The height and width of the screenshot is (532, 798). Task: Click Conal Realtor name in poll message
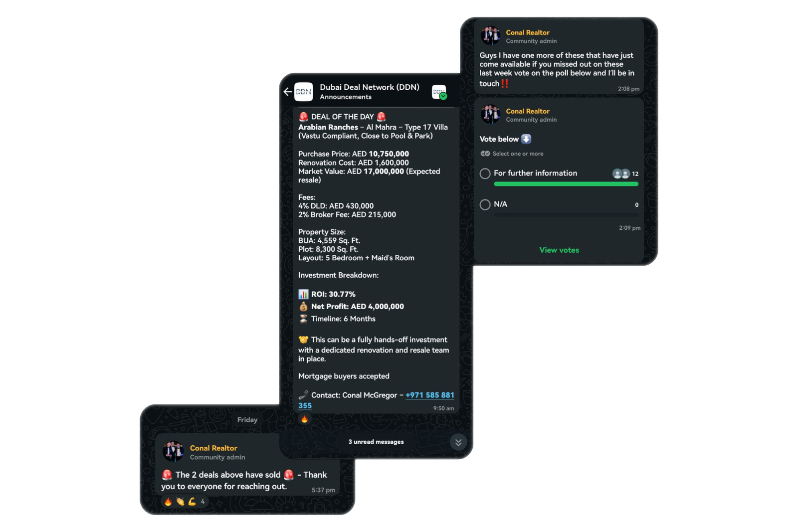(x=528, y=111)
